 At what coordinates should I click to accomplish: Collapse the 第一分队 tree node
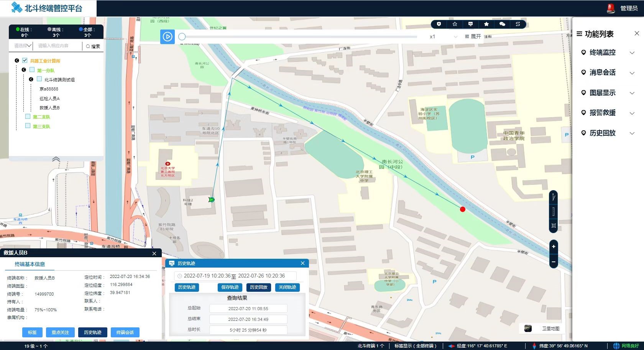pyautogui.click(x=24, y=70)
